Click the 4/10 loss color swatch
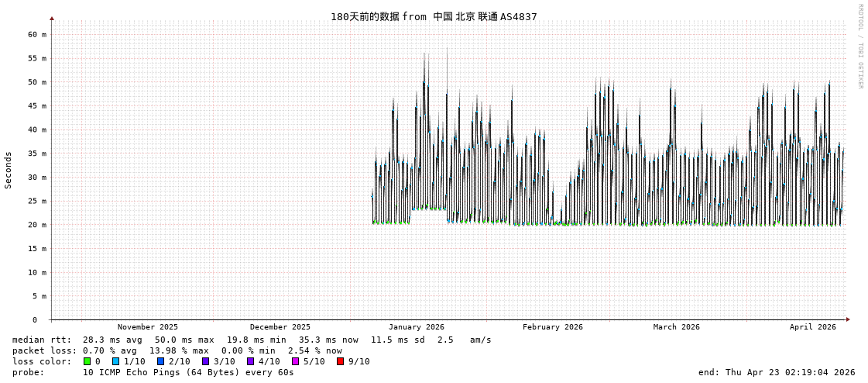The height and width of the screenshot is (383, 868). [x=251, y=361]
